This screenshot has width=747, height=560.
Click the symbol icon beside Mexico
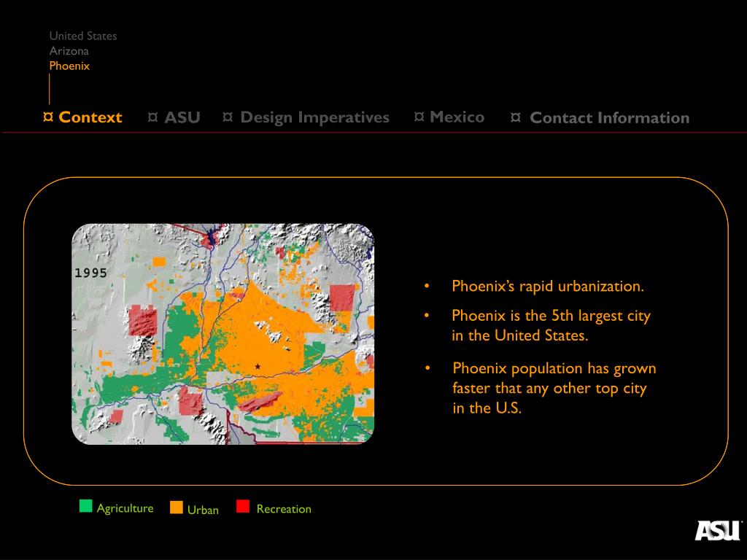pyautogui.click(x=419, y=117)
